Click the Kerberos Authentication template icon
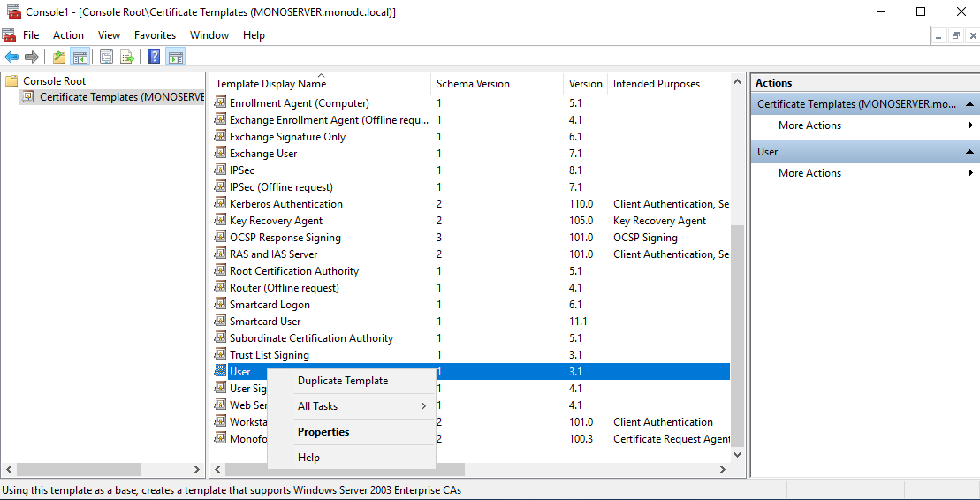The width and height of the screenshot is (980, 500). pyautogui.click(x=221, y=204)
